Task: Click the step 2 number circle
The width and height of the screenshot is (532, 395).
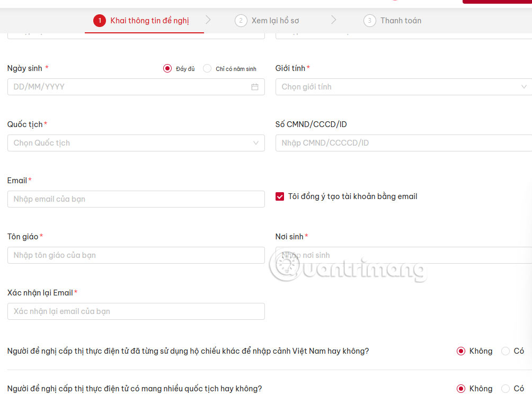Action: click(x=241, y=21)
